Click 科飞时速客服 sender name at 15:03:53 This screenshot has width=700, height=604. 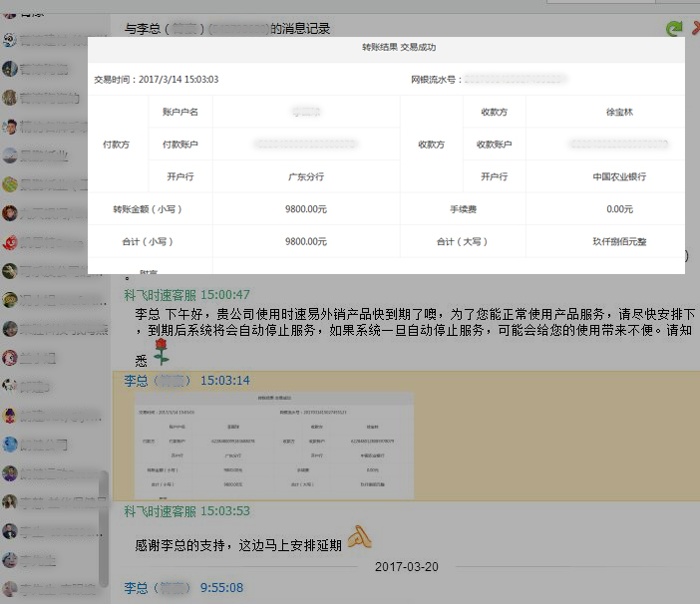tap(160, 511)
